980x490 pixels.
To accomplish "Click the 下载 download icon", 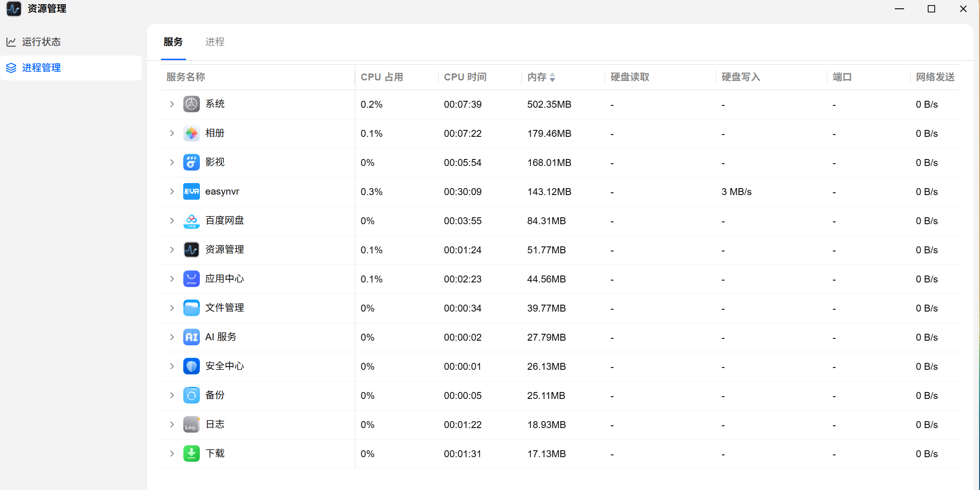I will (x=191, y=453).
